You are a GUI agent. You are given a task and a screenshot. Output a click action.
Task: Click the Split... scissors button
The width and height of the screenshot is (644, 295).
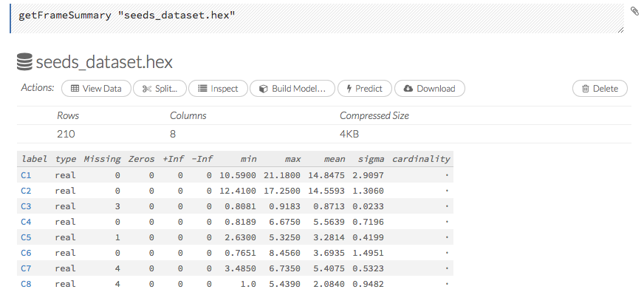tap(160, 89)
